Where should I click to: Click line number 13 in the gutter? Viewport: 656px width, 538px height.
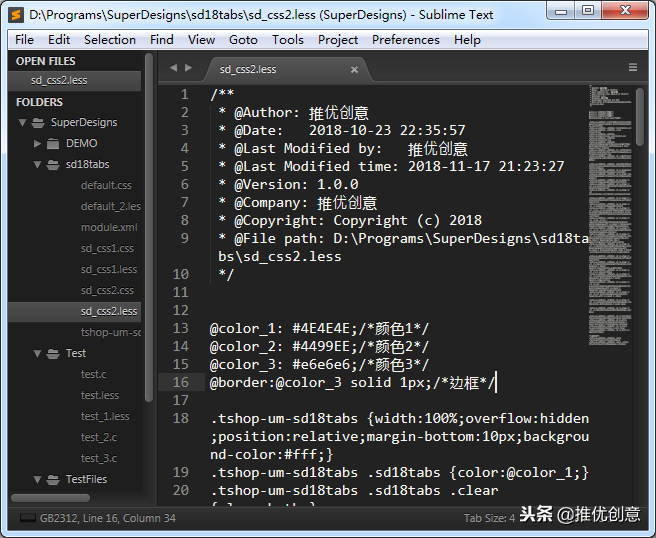tap(181, 328)
